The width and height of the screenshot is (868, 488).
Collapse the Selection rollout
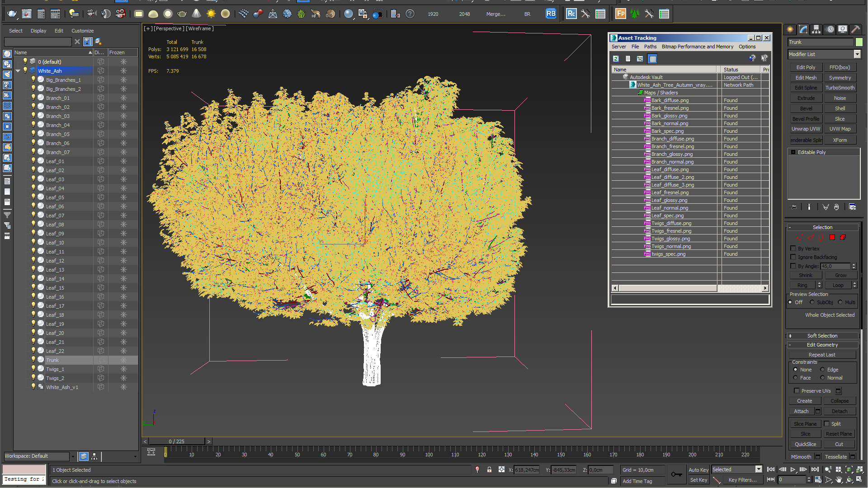[823, 227]
